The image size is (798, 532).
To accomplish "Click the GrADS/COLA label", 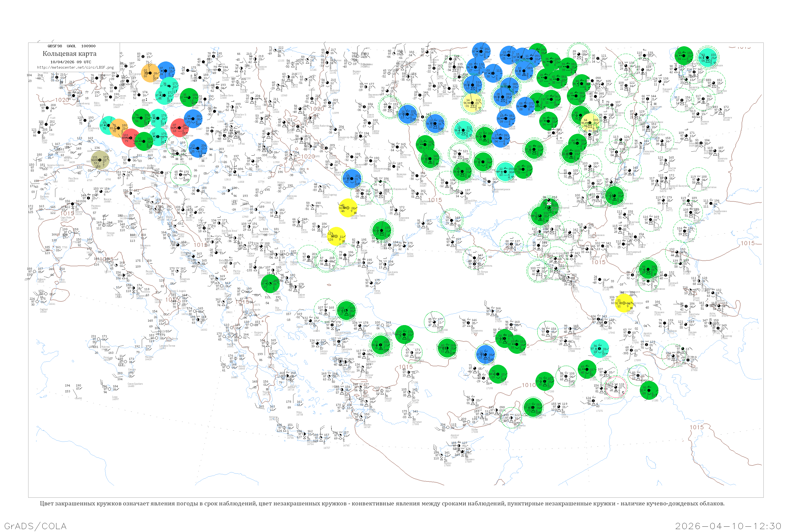I will click(x=35, y=526).
